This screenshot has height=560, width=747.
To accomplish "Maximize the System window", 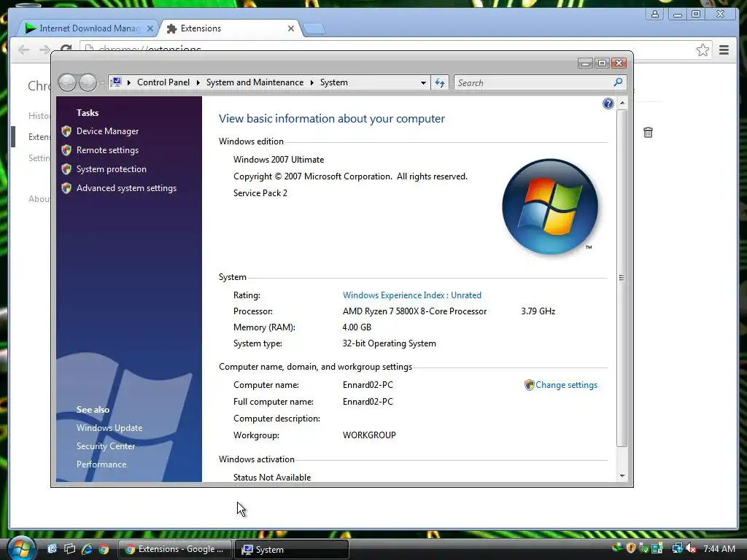I will point(602,63).
